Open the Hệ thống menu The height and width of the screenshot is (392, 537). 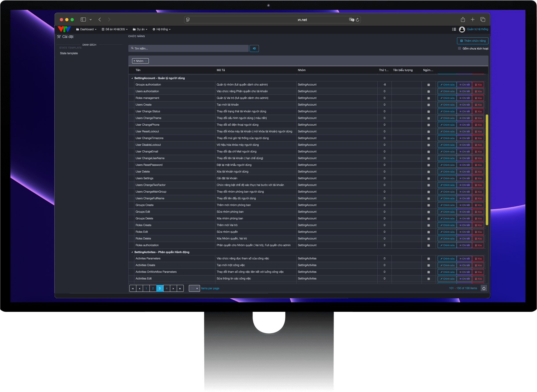[162, 29]
